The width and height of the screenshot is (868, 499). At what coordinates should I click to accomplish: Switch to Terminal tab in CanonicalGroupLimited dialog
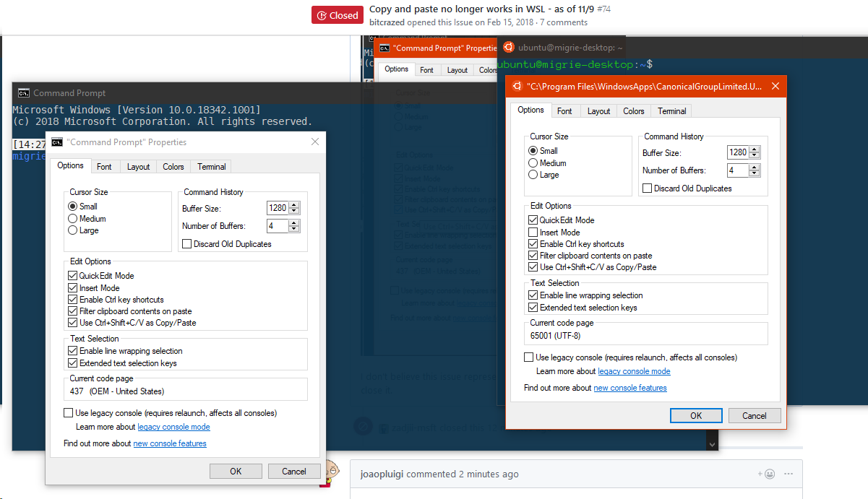coord(672,111)
